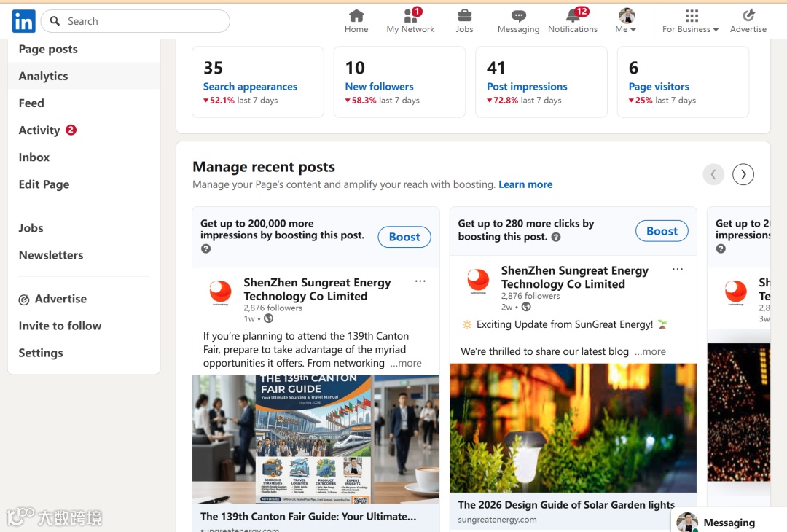Screen dimensions: 787x532
Task: Click company name on the 1w post
Action: [317, 289]
